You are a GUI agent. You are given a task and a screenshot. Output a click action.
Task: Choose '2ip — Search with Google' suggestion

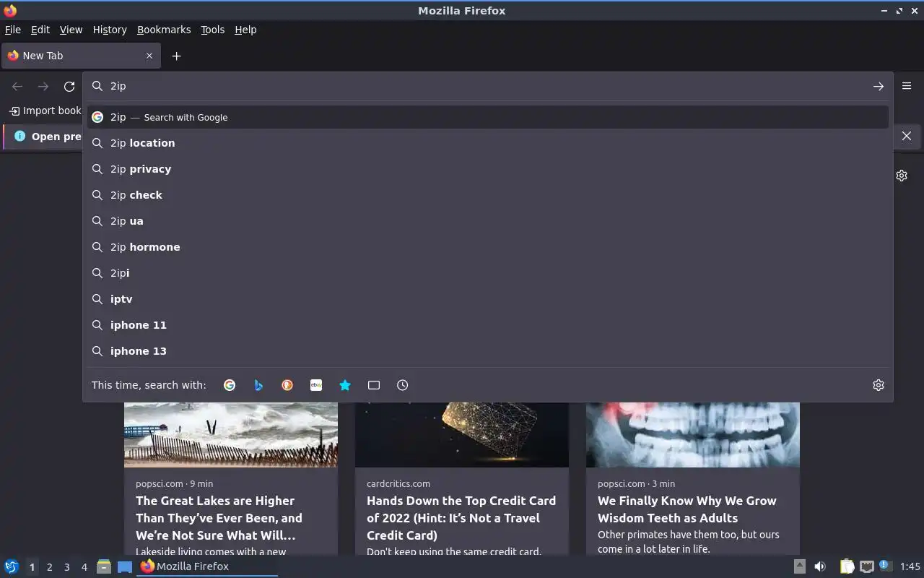487,117
